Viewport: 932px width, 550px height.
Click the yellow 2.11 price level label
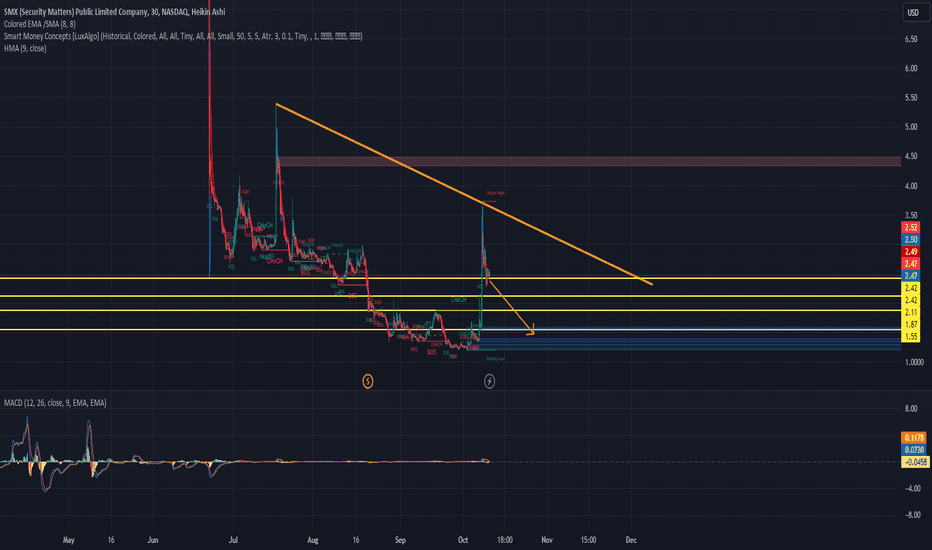911,312
